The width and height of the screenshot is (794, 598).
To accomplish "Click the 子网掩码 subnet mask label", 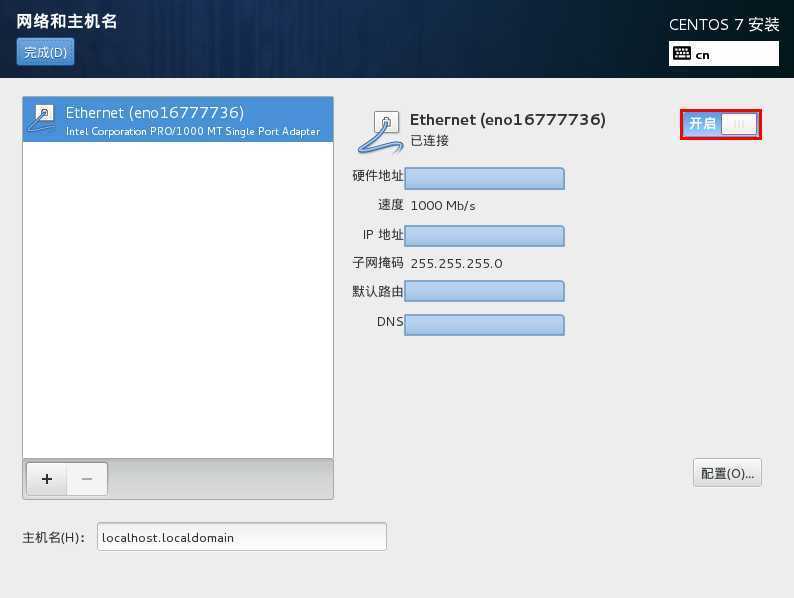I will pos(378,263).
